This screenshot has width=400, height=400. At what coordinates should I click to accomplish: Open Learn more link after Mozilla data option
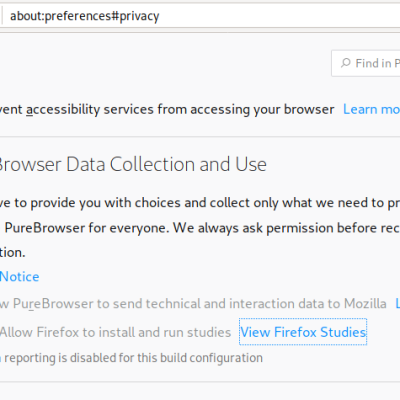click(x=397, y=304)
